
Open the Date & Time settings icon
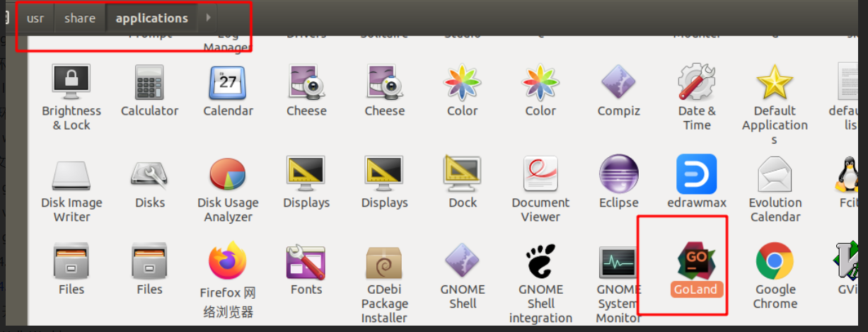pos(697,83)
